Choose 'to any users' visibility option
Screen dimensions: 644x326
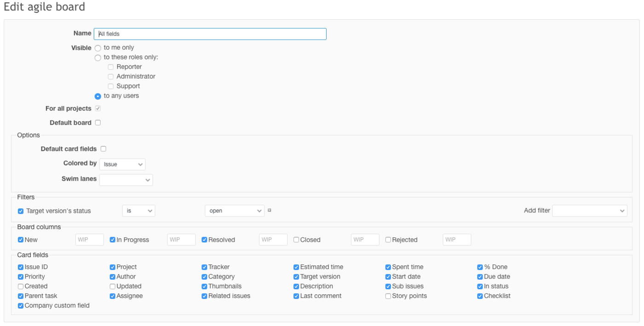pyautogui.click(x=98, y=97)
